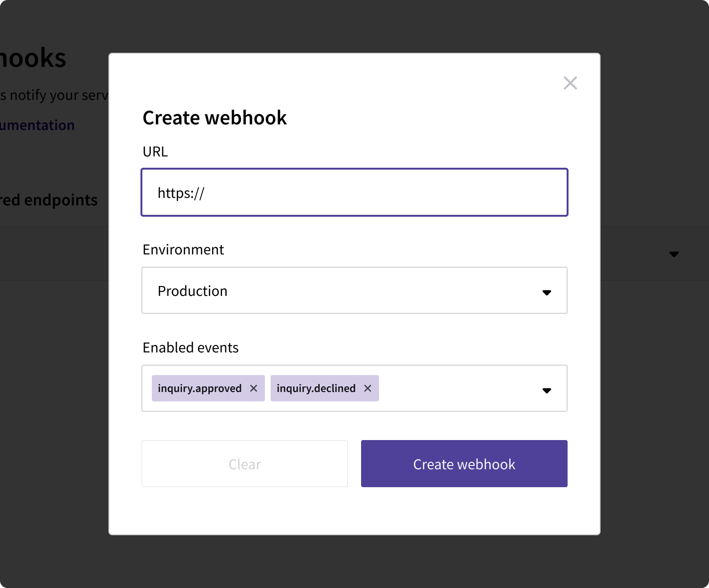
Task: Remove the inquiry.declined event tag
Action: [368, 388]
